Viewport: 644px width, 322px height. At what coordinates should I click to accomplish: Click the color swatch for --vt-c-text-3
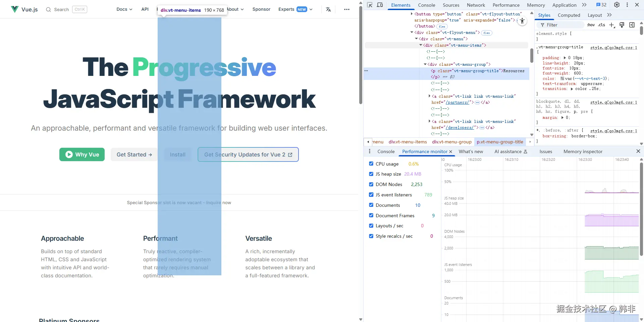click(x=562, y=79)
